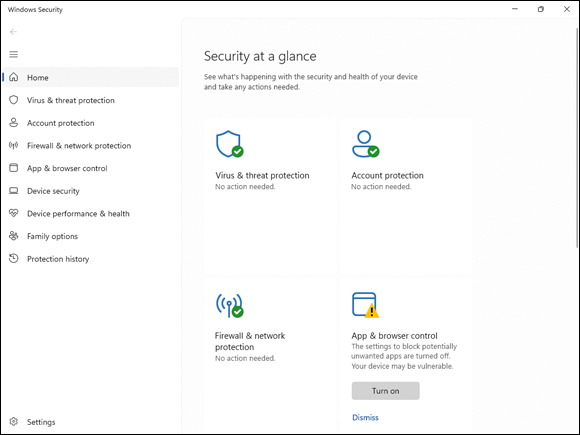Click the 'No action needed.' text under Virus & threat
The width and height of the screenshot is (580, 435).
[x=245, y=187]
